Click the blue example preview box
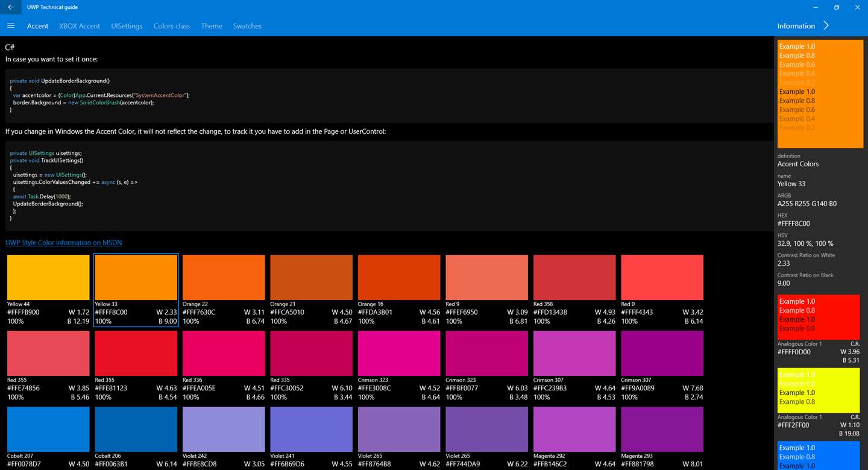868x470 pixels. [819, 456]
